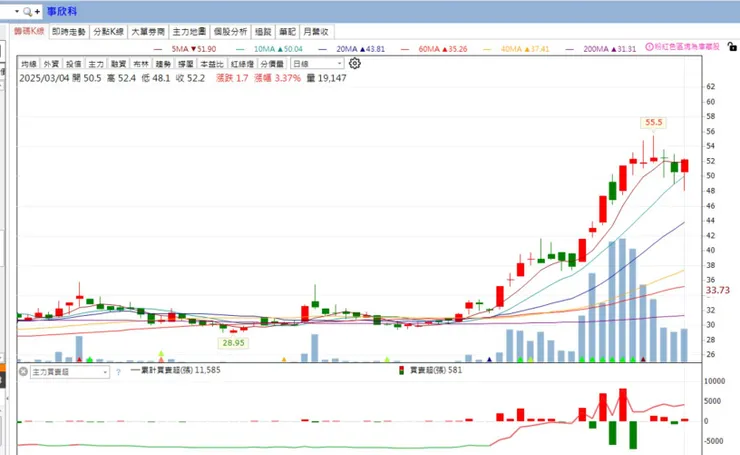Click the 55.5 high price label
Image resolution: width=740 pixels, height=455 pixels.
click(654, 122)
